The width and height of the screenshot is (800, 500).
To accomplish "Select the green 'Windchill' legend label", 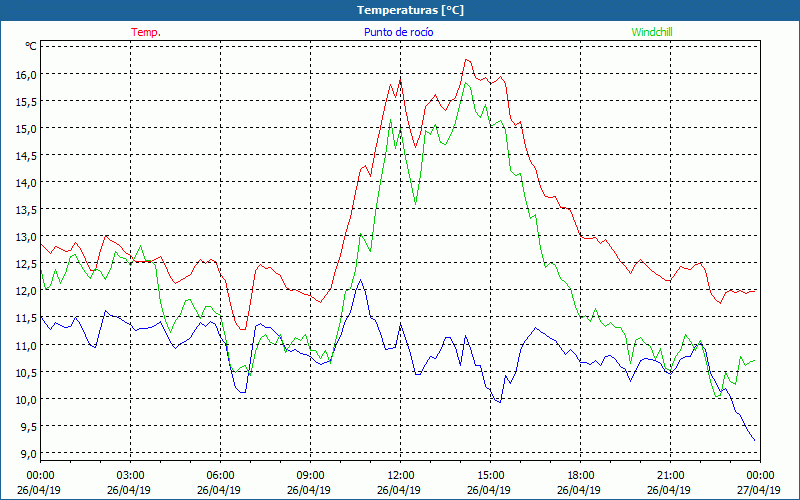I will click(652, 32).
